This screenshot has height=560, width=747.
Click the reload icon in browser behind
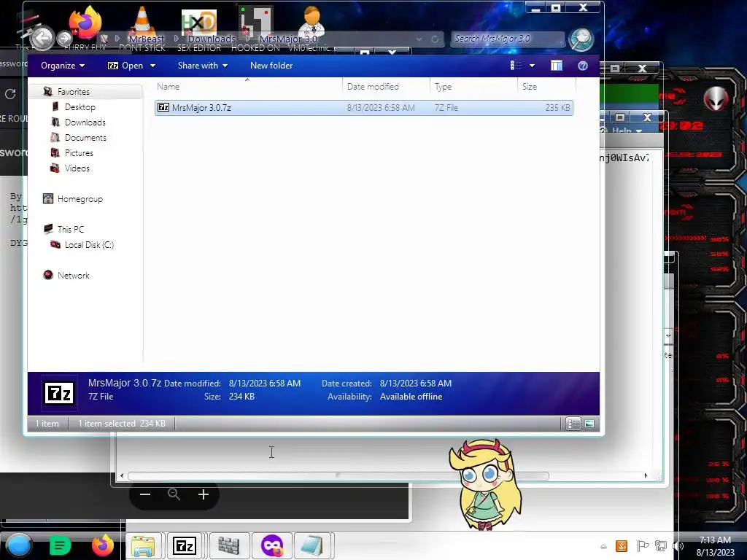(10, 94)
